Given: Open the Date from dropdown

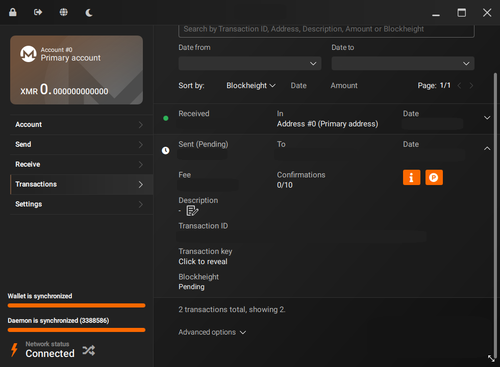Looking at the screenshot, I should [250, 63].
